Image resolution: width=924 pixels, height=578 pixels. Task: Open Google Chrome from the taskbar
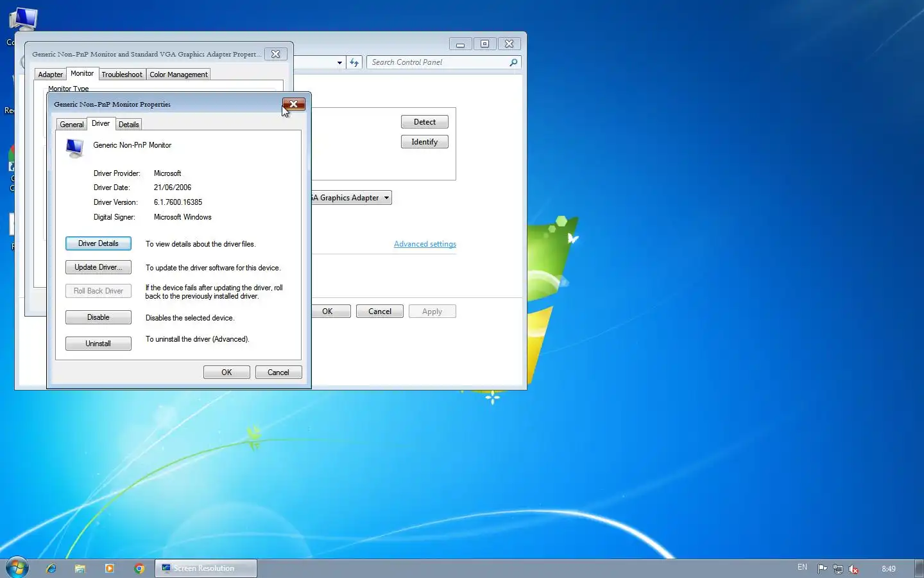[139, 568]
